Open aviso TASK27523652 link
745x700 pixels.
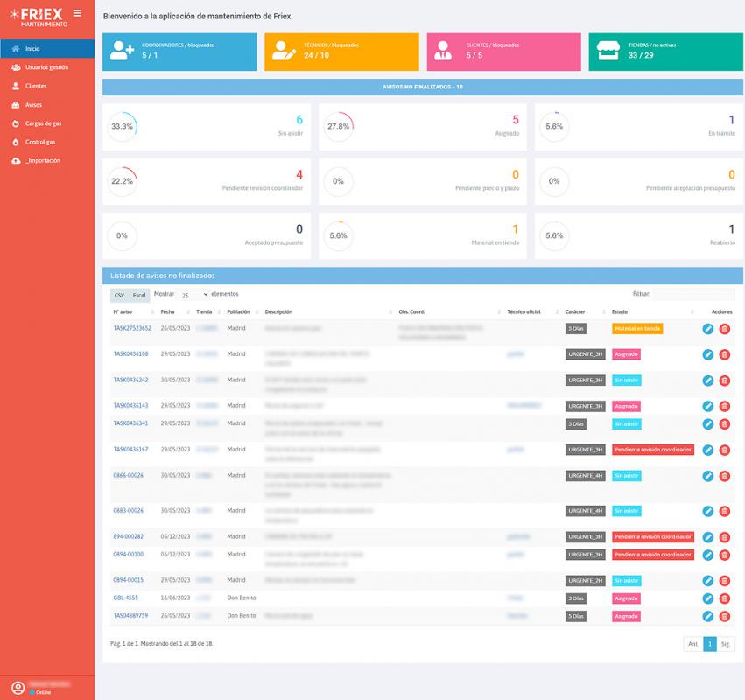132,328
